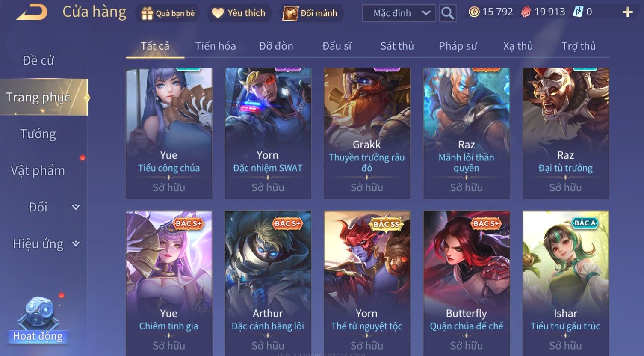644x356 pixels.
Task: Open the Mặc định sort dropdown
Action: (399, 13)
